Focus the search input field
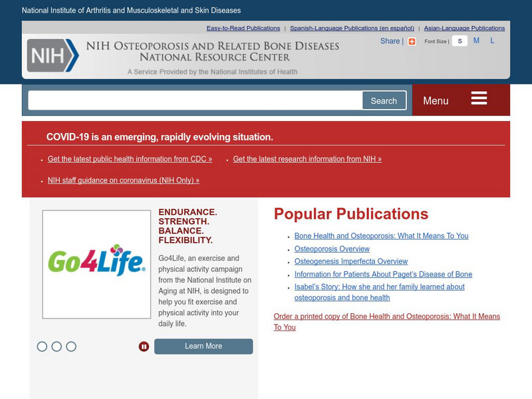 [196, 100]
